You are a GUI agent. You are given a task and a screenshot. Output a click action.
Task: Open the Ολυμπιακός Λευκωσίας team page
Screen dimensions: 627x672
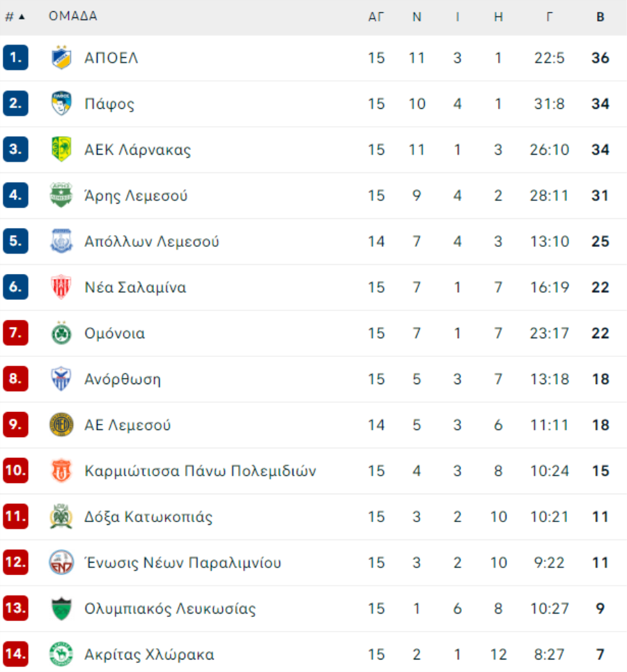click(x=170, y=609)
